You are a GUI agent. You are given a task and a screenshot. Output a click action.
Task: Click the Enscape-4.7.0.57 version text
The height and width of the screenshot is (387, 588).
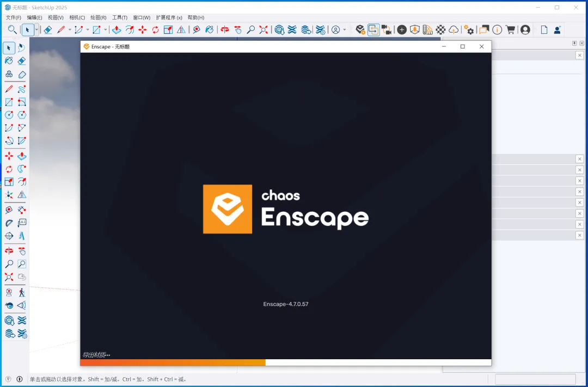click(x=286, y=304)
